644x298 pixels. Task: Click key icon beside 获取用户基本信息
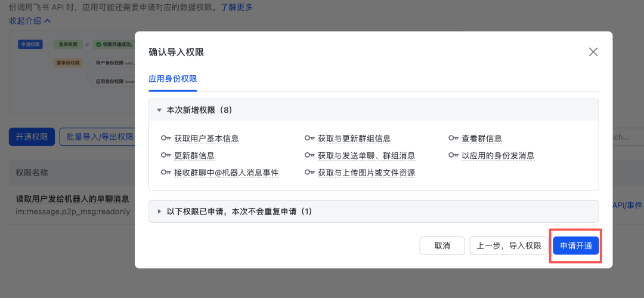pyautogui.click(x=166, y=139)
